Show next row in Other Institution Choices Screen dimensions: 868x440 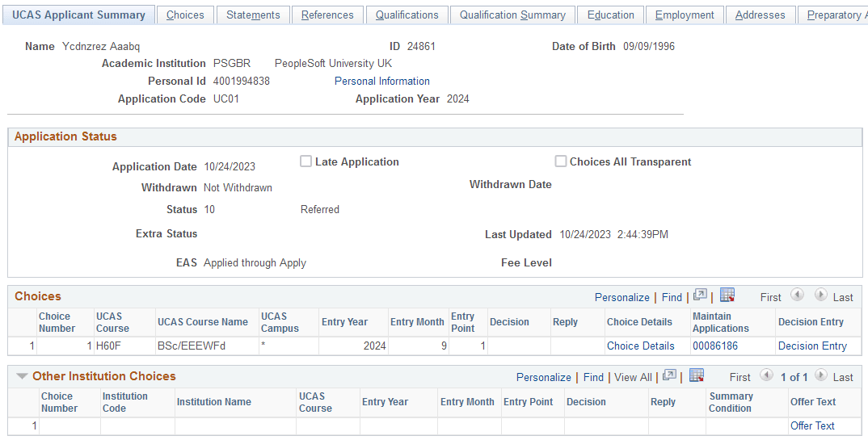tap(821, 375)
